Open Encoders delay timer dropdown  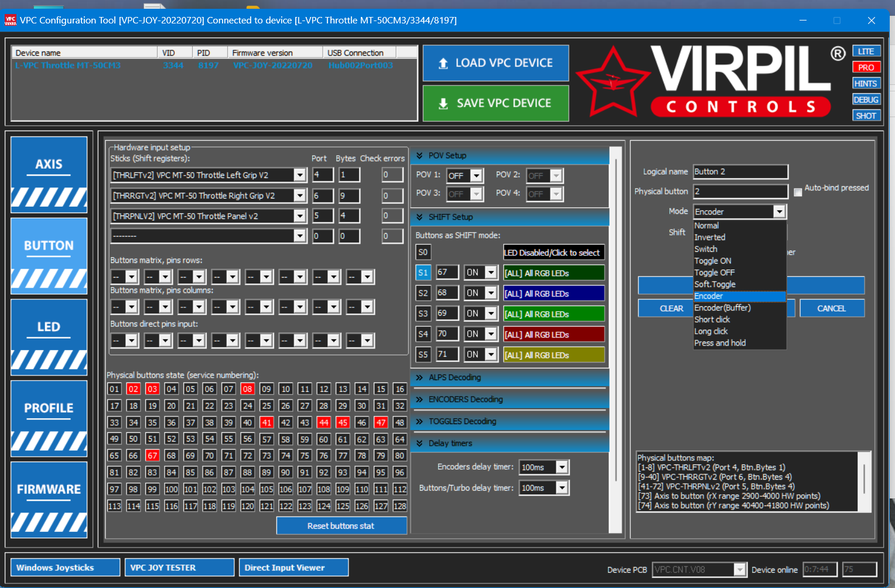pyautogui.click(x=562, y=467)
